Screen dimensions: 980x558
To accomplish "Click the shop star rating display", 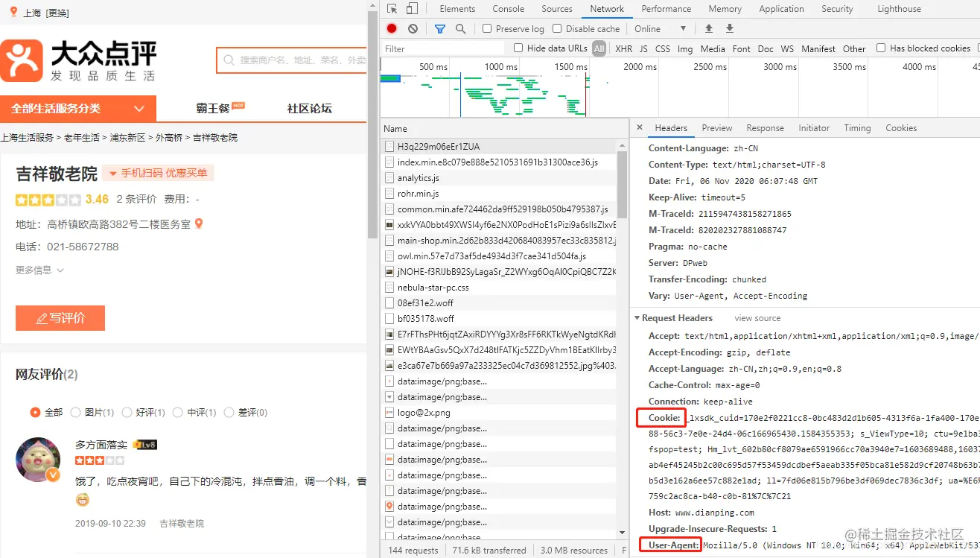I will coord(48,200).
